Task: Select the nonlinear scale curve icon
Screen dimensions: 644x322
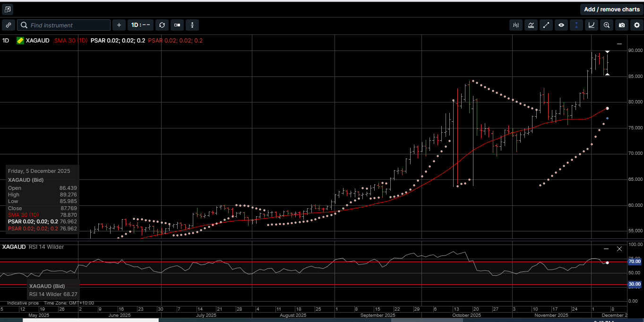Action: point(591,25)
